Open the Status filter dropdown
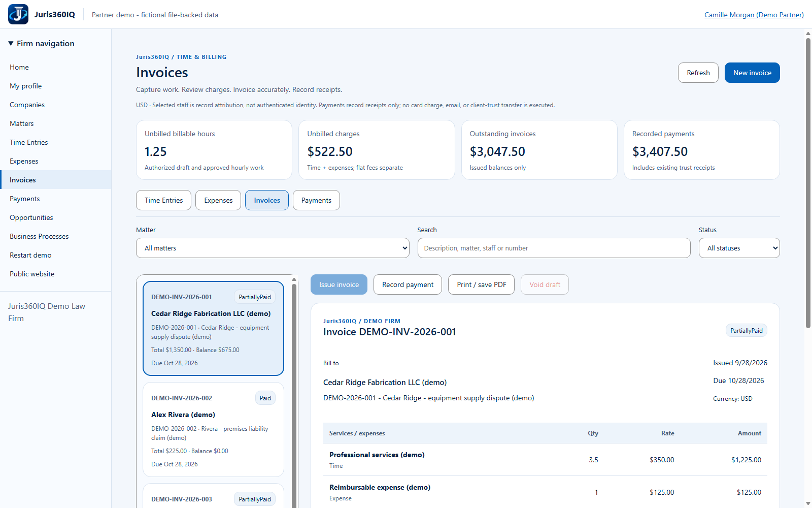 pos(739,248)
